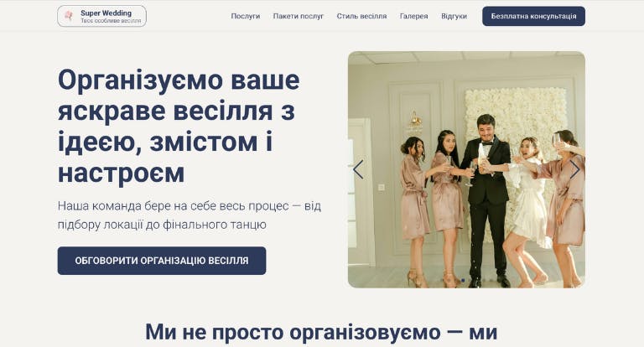Click the Super Wedding logo title
The width and height of the screenshot is (644, 347).
tap(106, 13)
